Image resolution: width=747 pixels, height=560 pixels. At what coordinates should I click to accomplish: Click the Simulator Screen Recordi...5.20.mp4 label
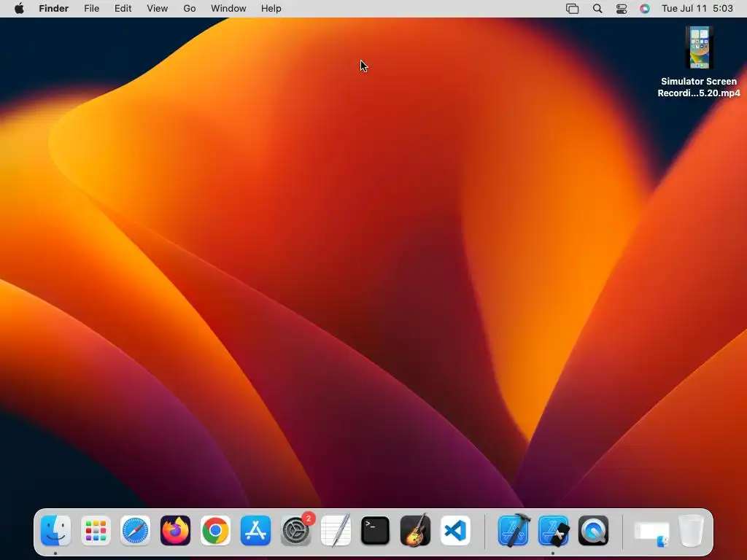[699, 87]
